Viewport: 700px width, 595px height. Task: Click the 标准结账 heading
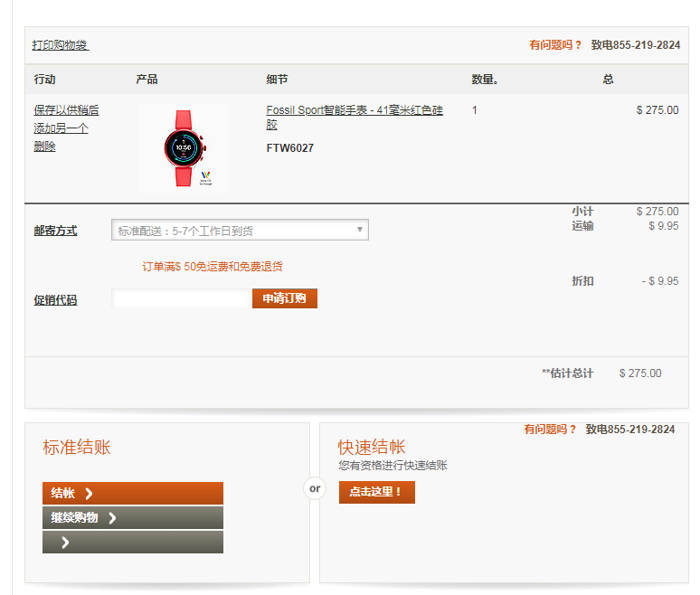click(x=77, y=448)
